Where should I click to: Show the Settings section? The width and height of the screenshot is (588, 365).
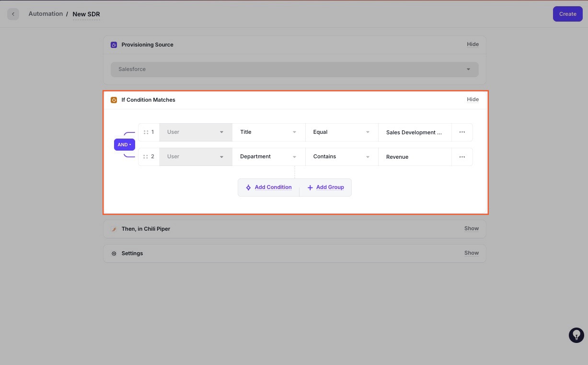coord(471,253)
